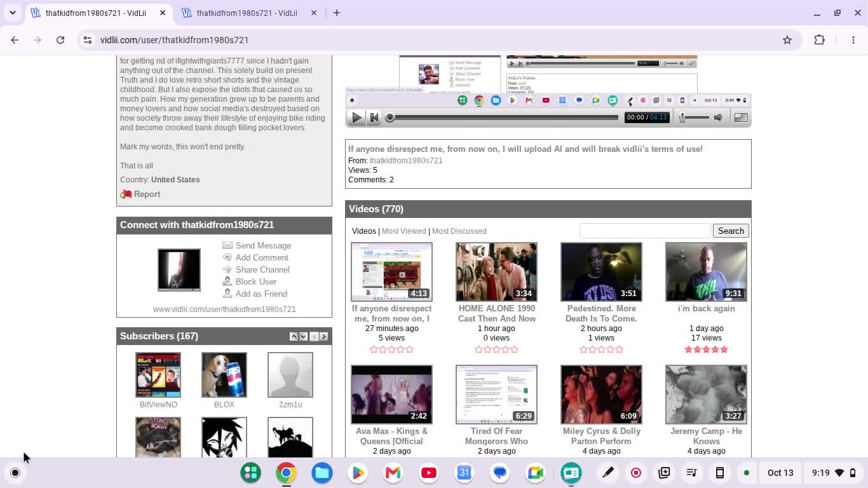This screenshot has width=868, height=488.
Task: Show previous subscribers page using the left arrow
Action: [314, 336]
